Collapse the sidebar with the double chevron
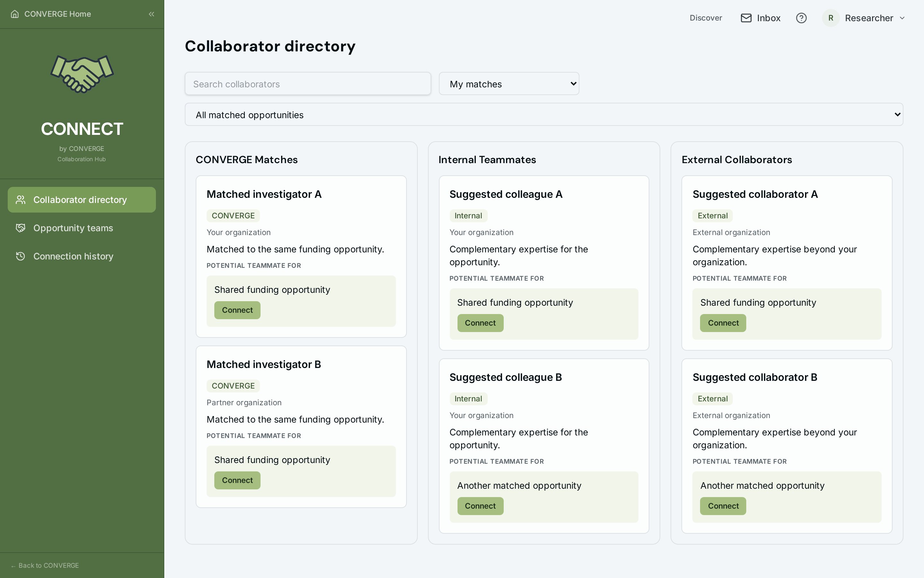This screenshot has height=578, width=924. point(151,14)
